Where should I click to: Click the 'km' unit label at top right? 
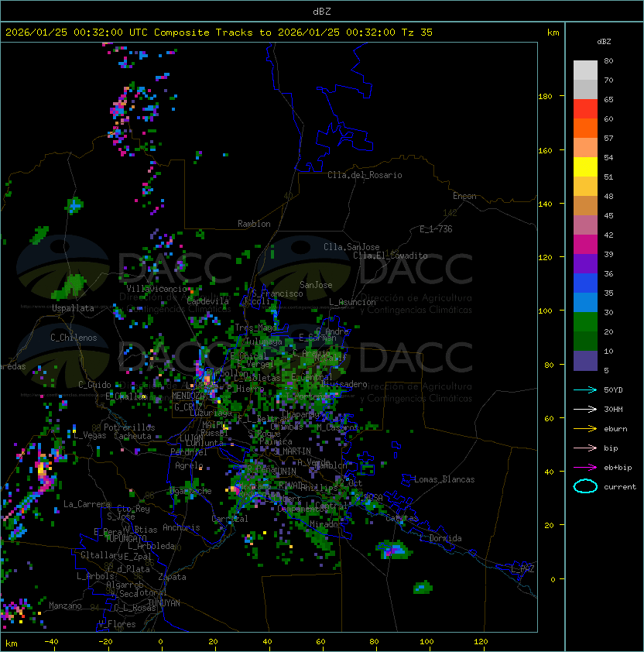(x=553, y=33)
